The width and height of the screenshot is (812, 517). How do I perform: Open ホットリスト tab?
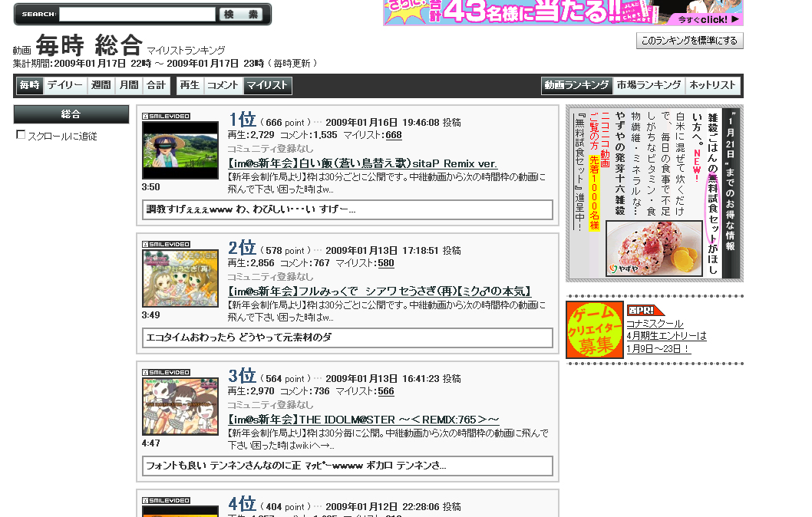coord(712,85)
